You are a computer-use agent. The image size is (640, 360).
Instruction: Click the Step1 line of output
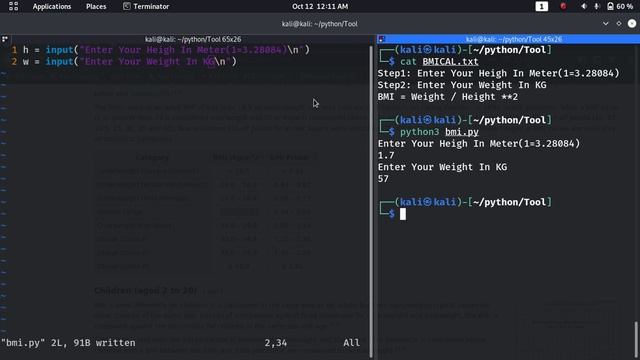click(498, 73)
